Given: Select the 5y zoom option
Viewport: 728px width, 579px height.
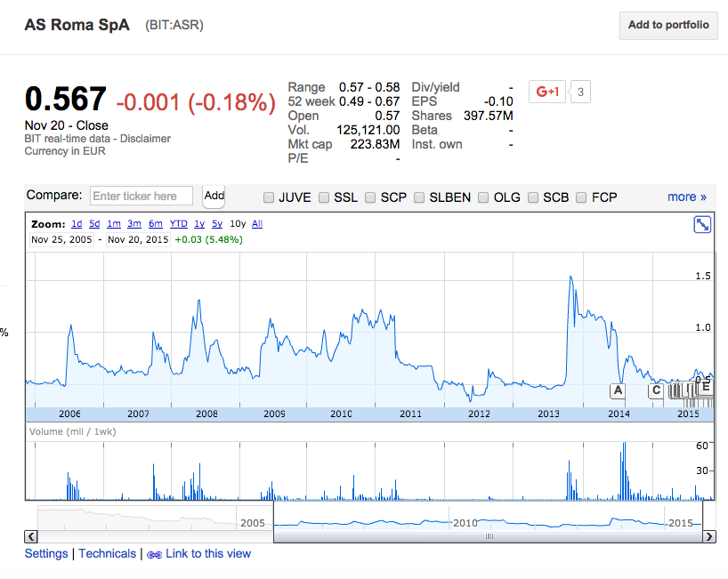Looking at the screenshot, I should [x=217, y=224].
